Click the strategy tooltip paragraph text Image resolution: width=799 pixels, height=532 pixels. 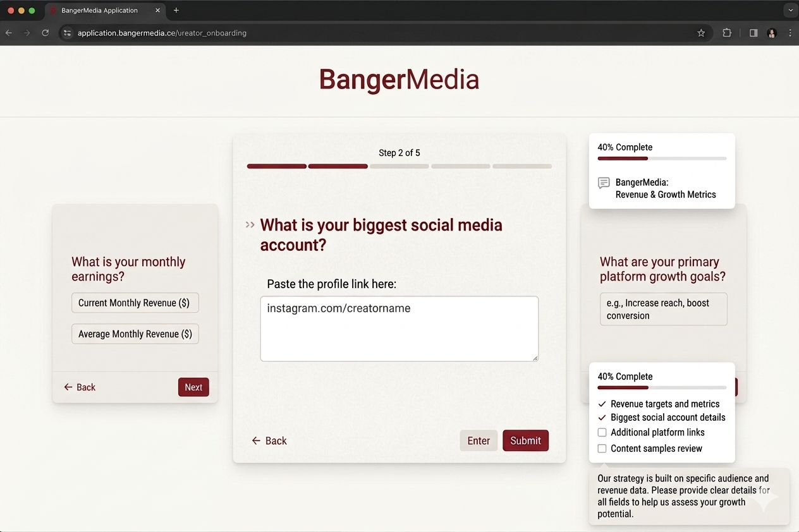(x=683, y=496)
